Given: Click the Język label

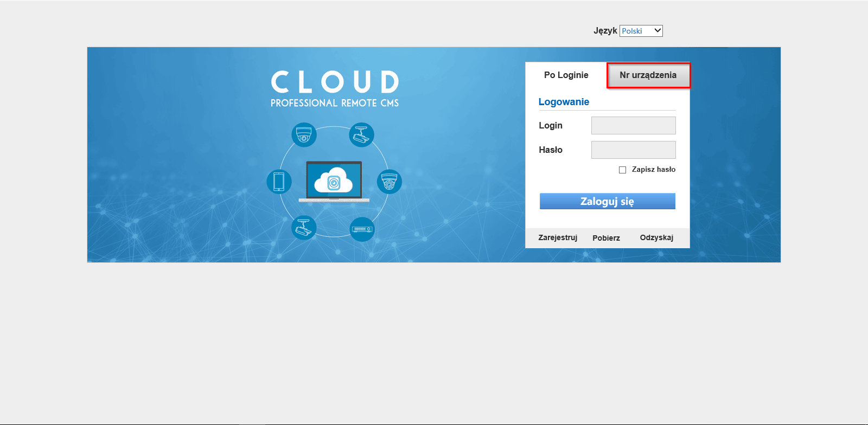Looking at the screenshot, I should 605,31.
